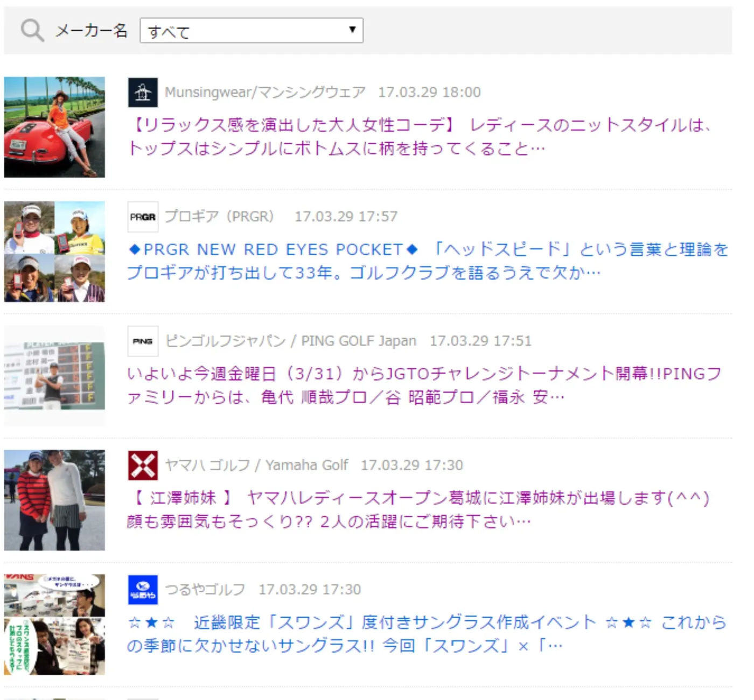Open the 江澤姉妹 two golfers thumbnail

(54, 500)
